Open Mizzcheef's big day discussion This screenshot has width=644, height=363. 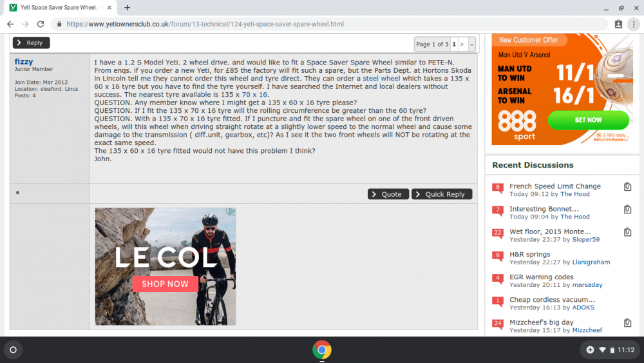[x=542, y=322]
